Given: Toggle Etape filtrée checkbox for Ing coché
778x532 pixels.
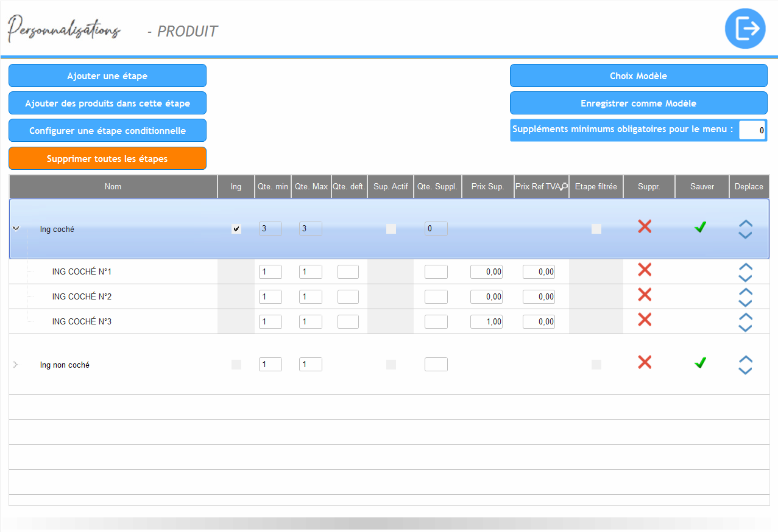Looking at the screenshot, I should pos(596,229).
